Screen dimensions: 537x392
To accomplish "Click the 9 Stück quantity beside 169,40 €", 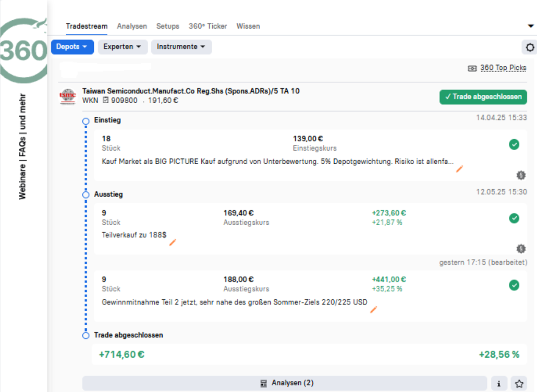I will (111, 217).
